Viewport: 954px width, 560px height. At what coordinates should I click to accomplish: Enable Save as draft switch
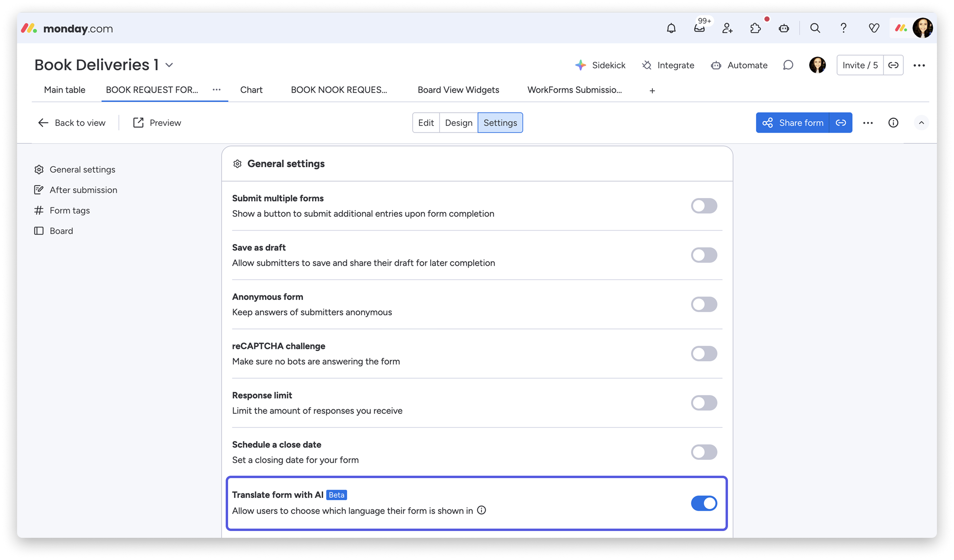[704, 255]
